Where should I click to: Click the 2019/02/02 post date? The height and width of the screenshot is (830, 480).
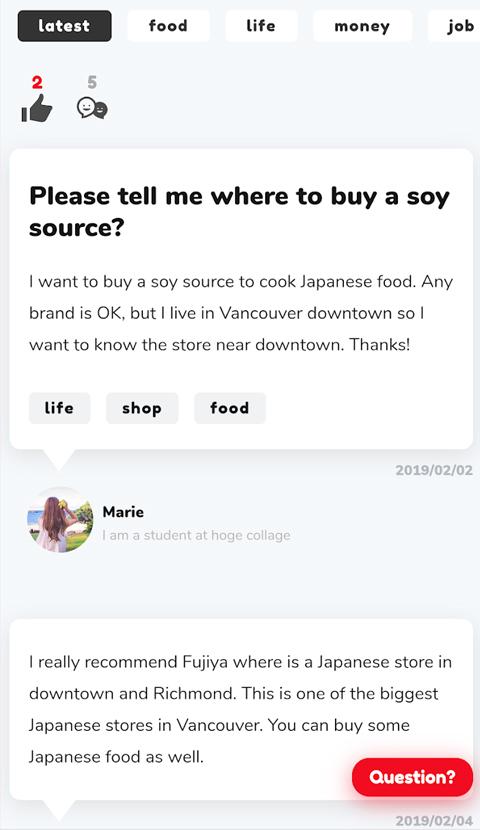click(x=434, y=470)
